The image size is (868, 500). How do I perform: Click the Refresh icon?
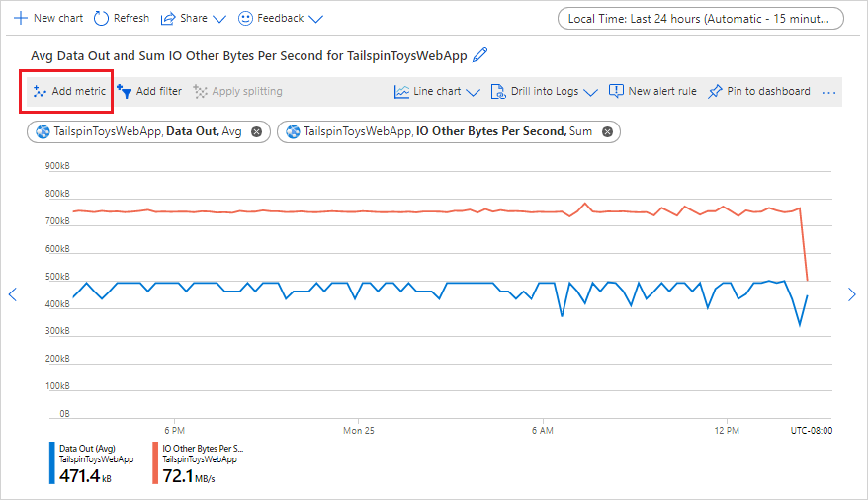(x=102, y=18)
